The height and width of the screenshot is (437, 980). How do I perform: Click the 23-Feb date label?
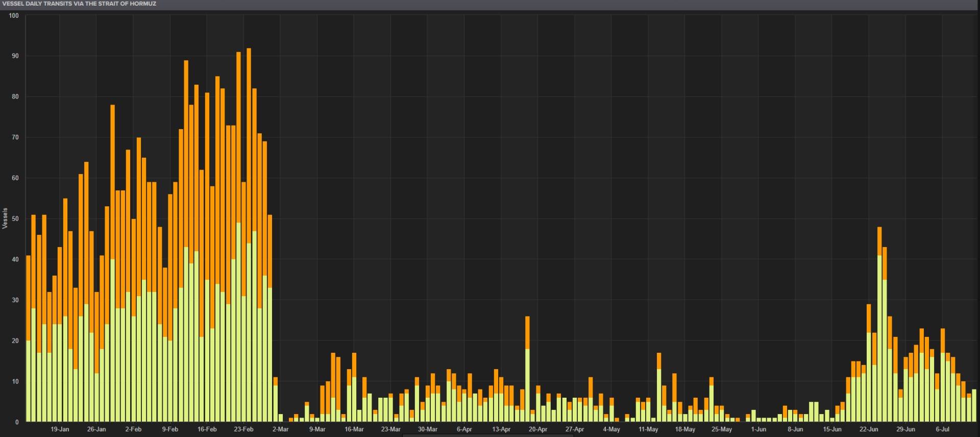[x=243, y=429]
